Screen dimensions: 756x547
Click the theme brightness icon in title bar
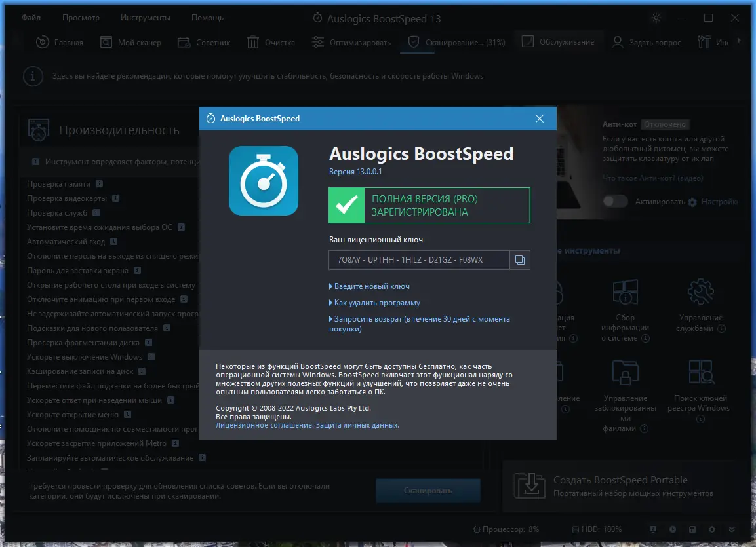click(x=656, y=18)
